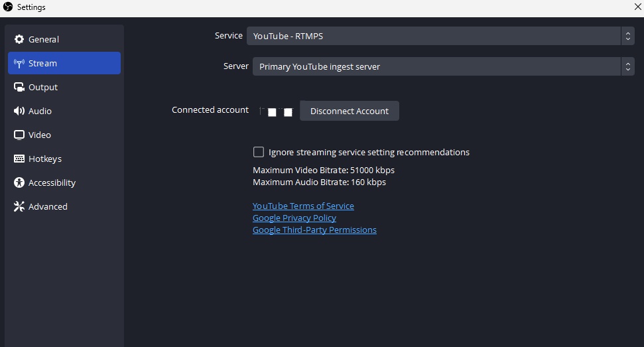Close the Settings window
The image size is (644, 347).
tap(637, 7)
